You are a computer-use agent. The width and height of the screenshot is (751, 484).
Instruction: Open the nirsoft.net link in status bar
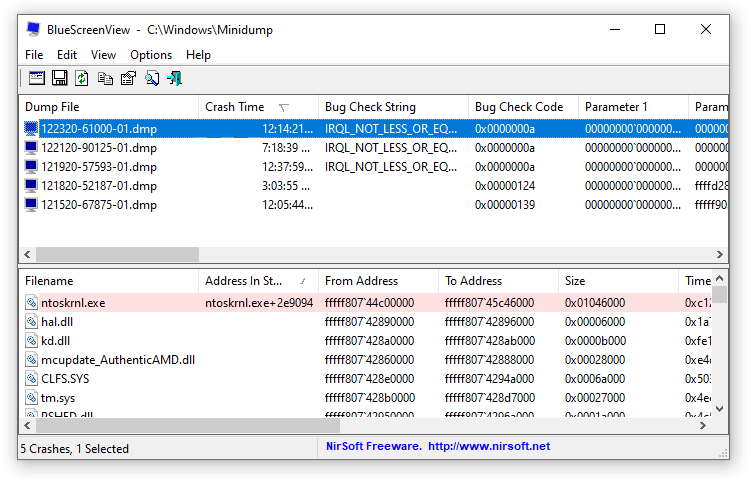(489, 446)
